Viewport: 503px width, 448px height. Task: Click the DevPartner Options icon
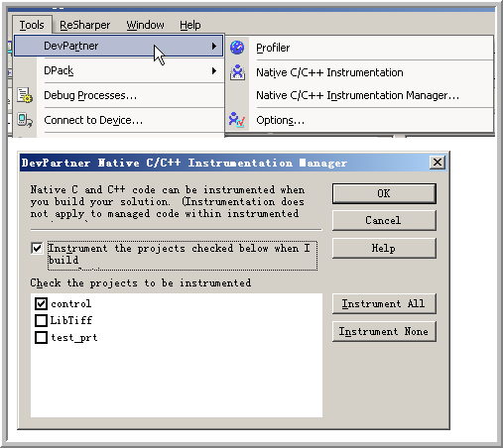pyautogui.click(x=237, y=120)
